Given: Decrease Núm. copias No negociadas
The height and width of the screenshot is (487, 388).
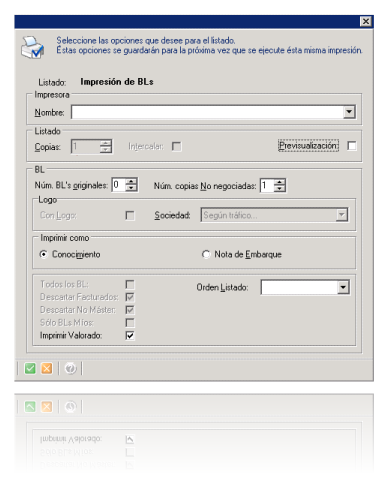Looking at the screenshot, I should click(280, 189).
